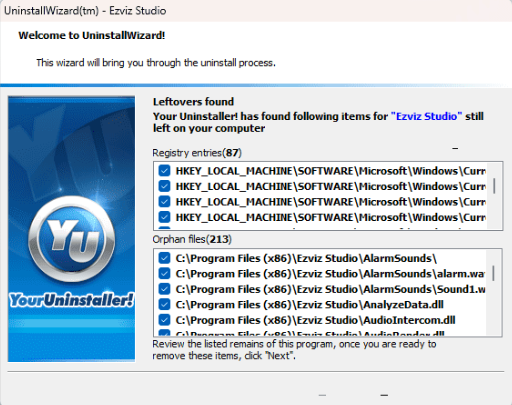This screenshot has width=512, height=405.
Task: Select the AlarmSounds\alarm.wa file row
Action: pyautogui.click(x=330, y=274)
